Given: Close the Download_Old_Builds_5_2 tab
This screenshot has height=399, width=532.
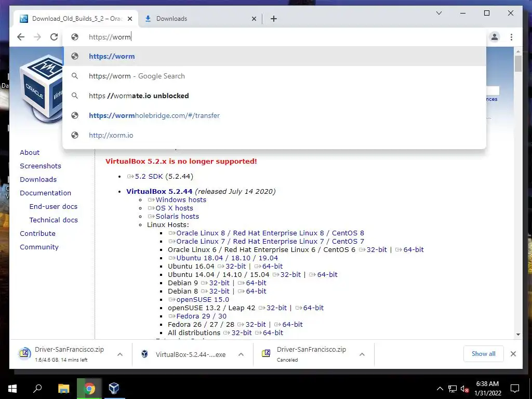Looking at the screenshot, I should pyautogui.click(x=130, y=19).
